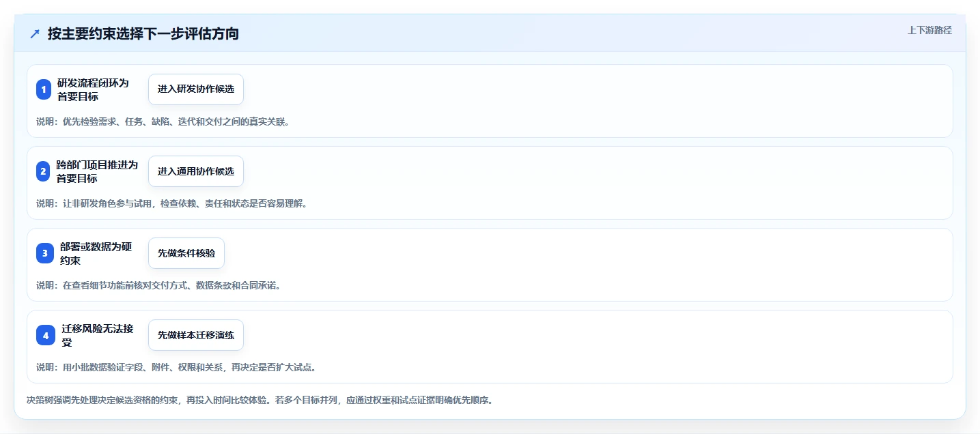Click the step 3 number badge
The image size is (980, 434).
click(x=45, y=253)
